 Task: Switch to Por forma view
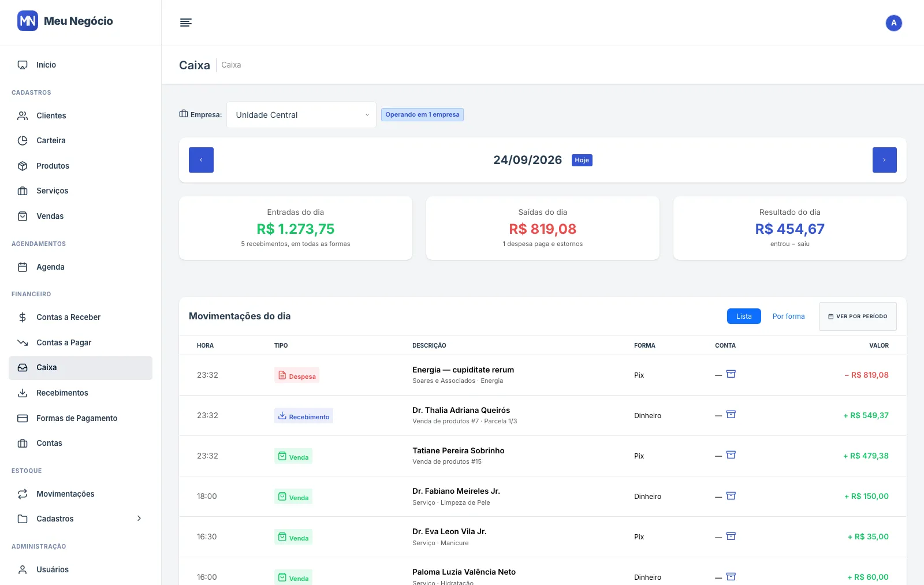pyautogui.click(x=788, y=316)
